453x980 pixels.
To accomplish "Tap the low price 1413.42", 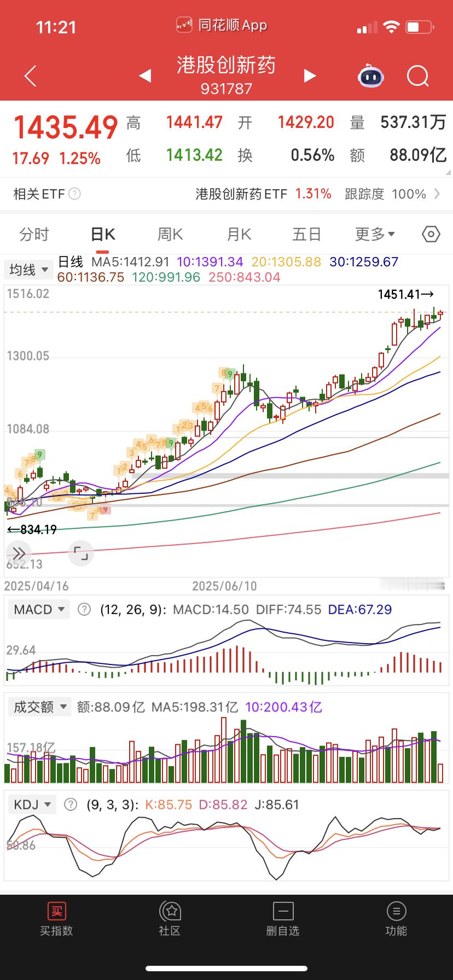I will point(194,155).
